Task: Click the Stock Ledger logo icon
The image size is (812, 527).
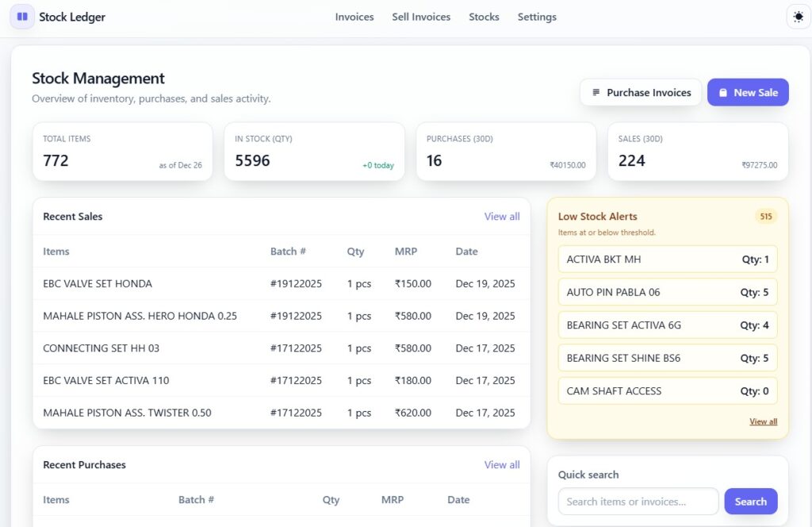Action: 21,17
